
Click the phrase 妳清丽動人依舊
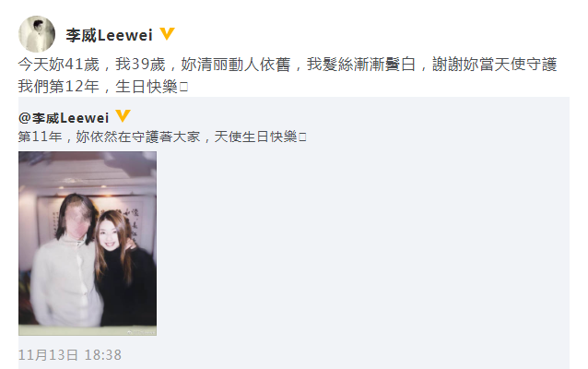tap(236, 65)
